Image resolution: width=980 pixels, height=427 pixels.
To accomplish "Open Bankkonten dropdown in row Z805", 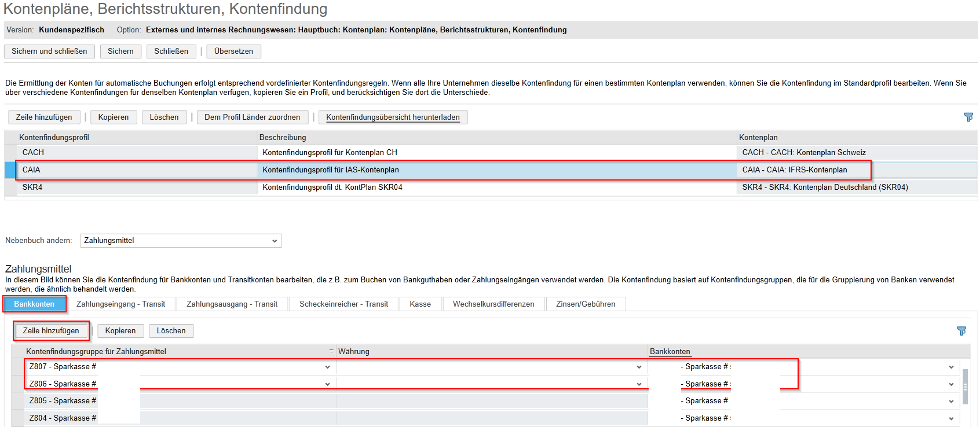I will point(951,402).
